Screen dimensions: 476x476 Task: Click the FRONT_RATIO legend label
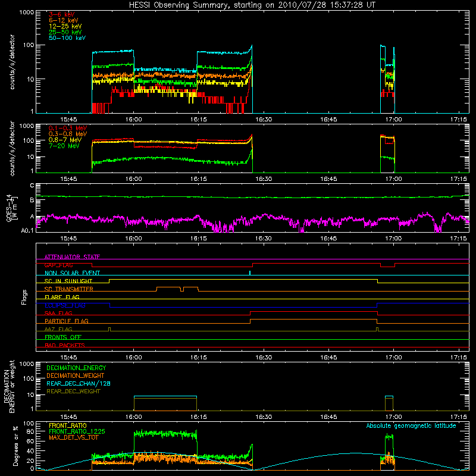tap(68, 425)
